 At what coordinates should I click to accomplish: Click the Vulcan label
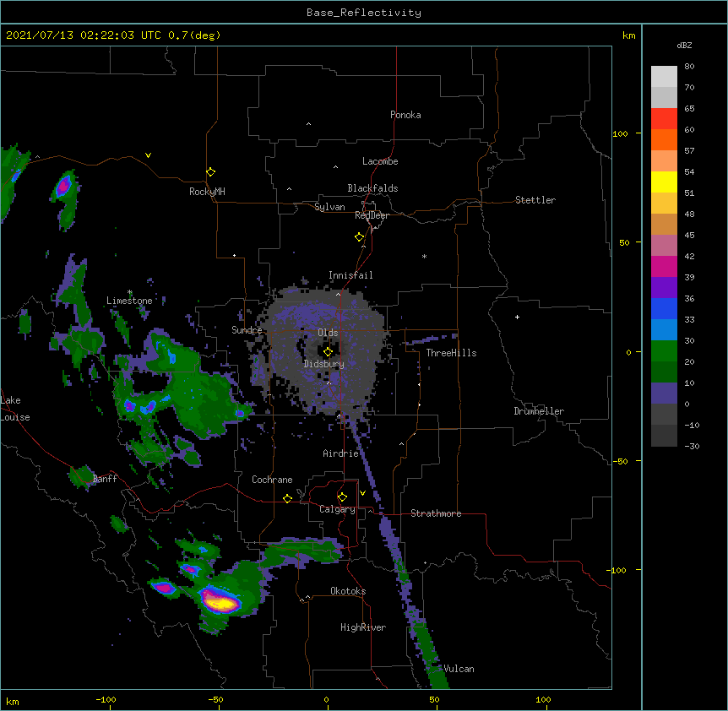tap(459, 669)
